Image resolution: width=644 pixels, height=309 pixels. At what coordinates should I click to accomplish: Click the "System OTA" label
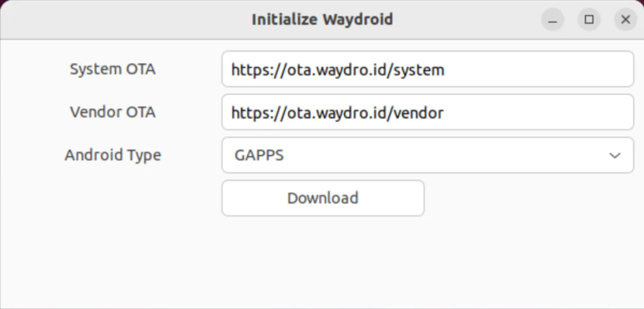[113, 69]
